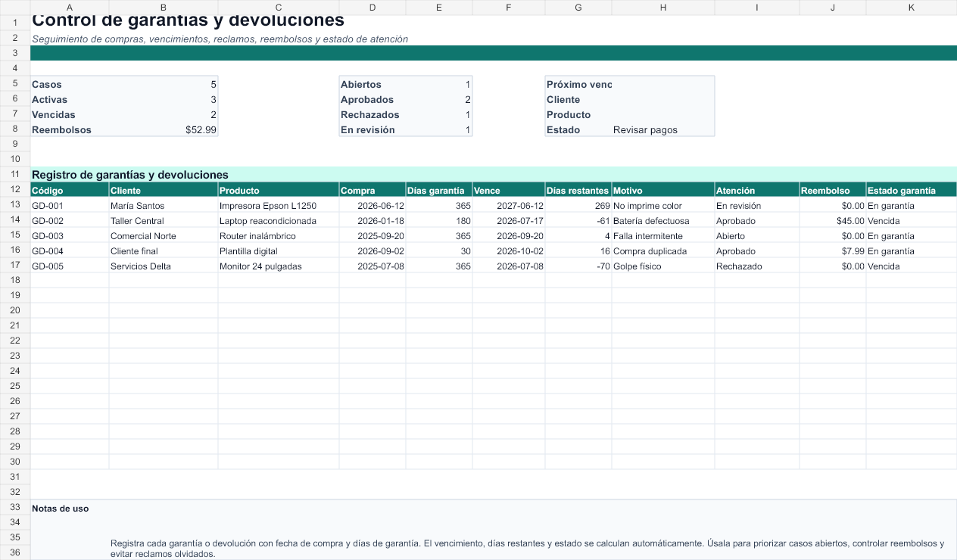Click the title 'Control de garantías y devoluciones'
This screenshot has width=957, height=560.
(188, 20)
